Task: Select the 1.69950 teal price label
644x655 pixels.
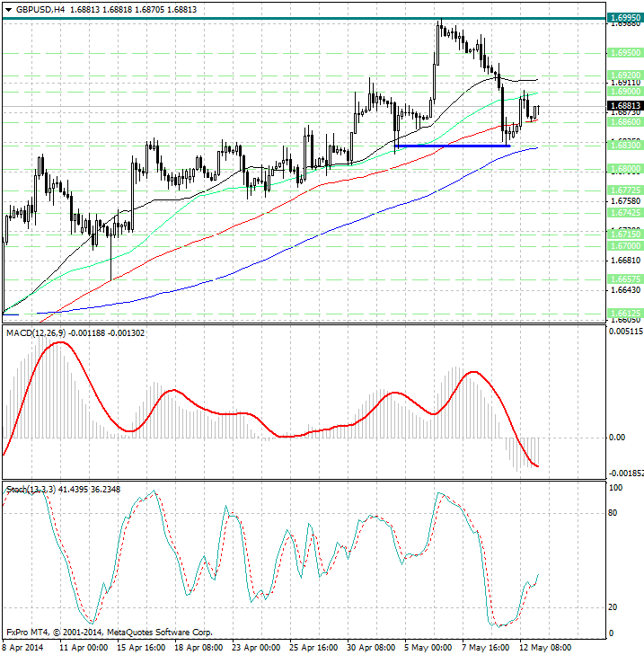Action: (x=625, y=18)
